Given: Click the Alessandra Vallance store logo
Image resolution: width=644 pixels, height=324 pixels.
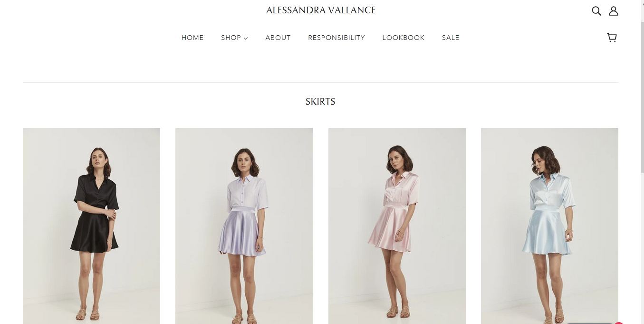Looking at the screenshot, I should pyautogui.click(x=321, y=10).
